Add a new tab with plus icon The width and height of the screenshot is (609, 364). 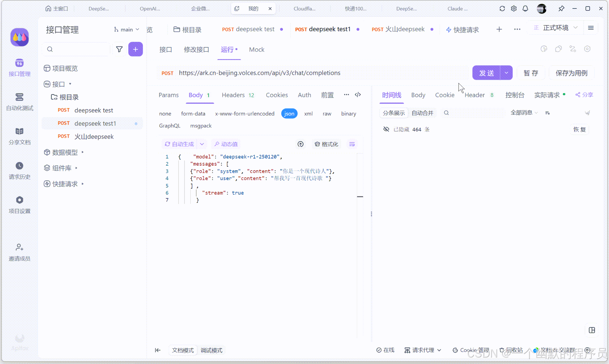(499, 29)
